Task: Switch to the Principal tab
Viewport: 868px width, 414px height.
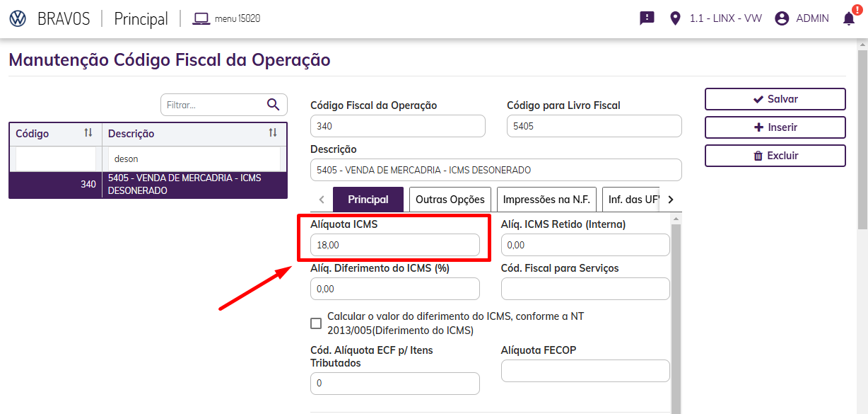Action: tap(368, 200)
